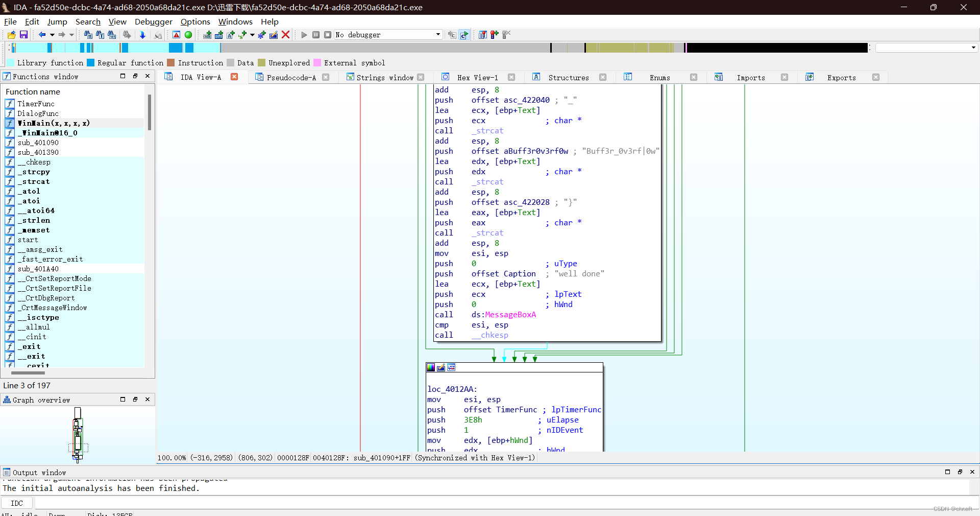Click the search text binoculars icon
980x516 pixels.
[x=100, y=35]
